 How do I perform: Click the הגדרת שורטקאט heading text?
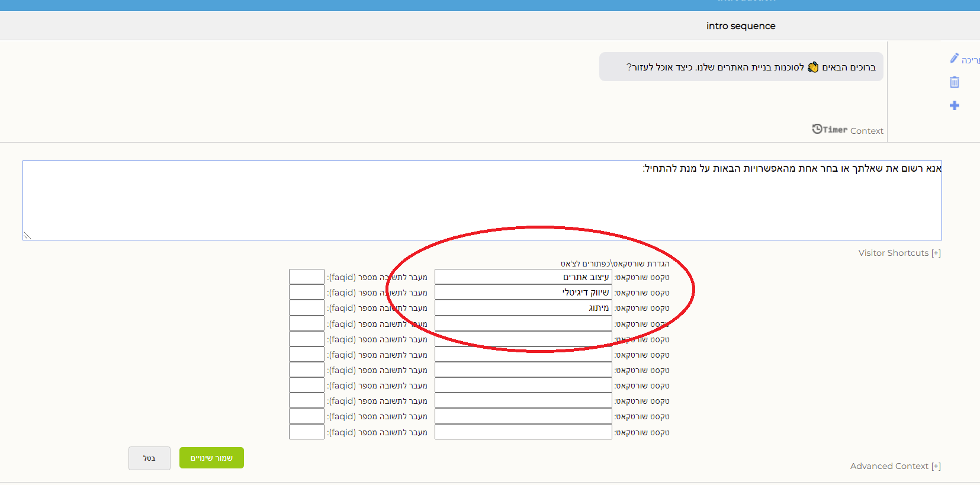pyautogui.click(x=615, y=264)
